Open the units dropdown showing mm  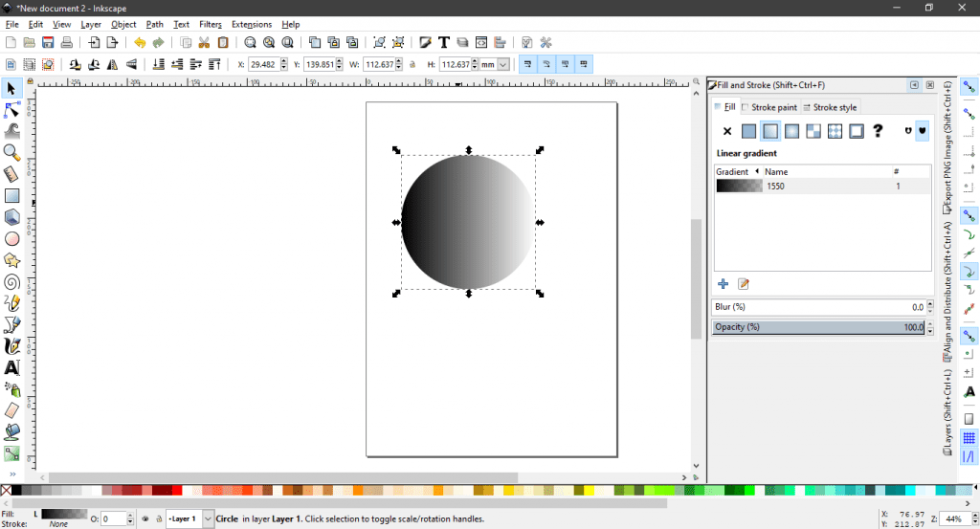tap(493, 64)
